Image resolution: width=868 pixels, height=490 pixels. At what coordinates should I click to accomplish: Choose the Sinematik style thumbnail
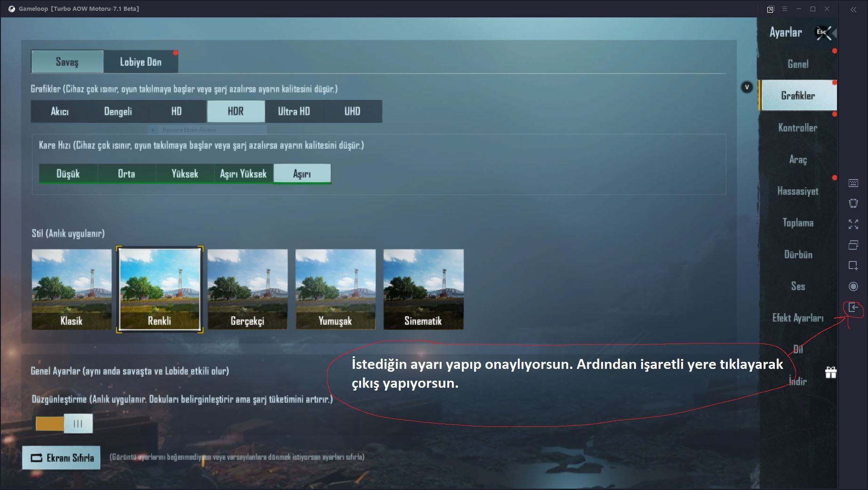[424, 289]
